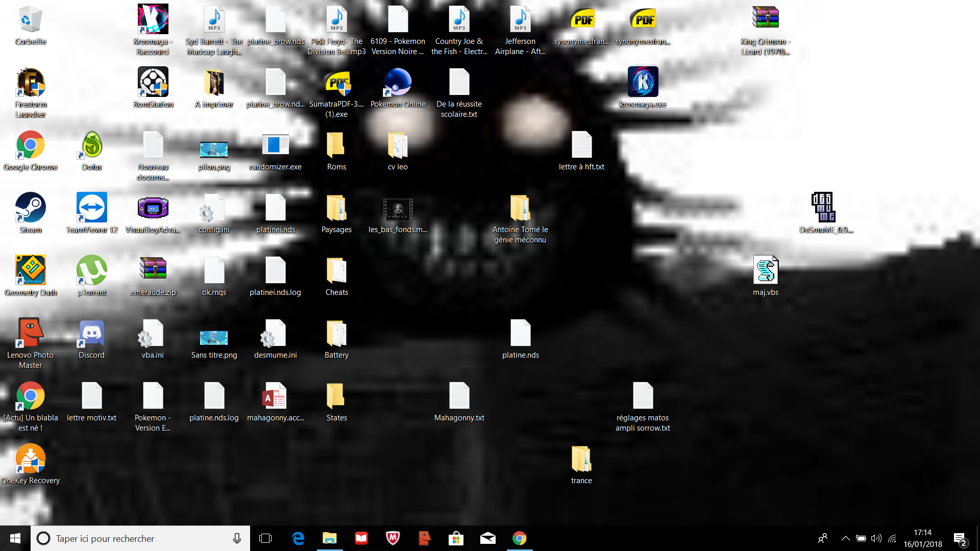This screenshot has height=551, width=980.
Task: Open the Action Center notifications
Action: (x=960, y=539)
